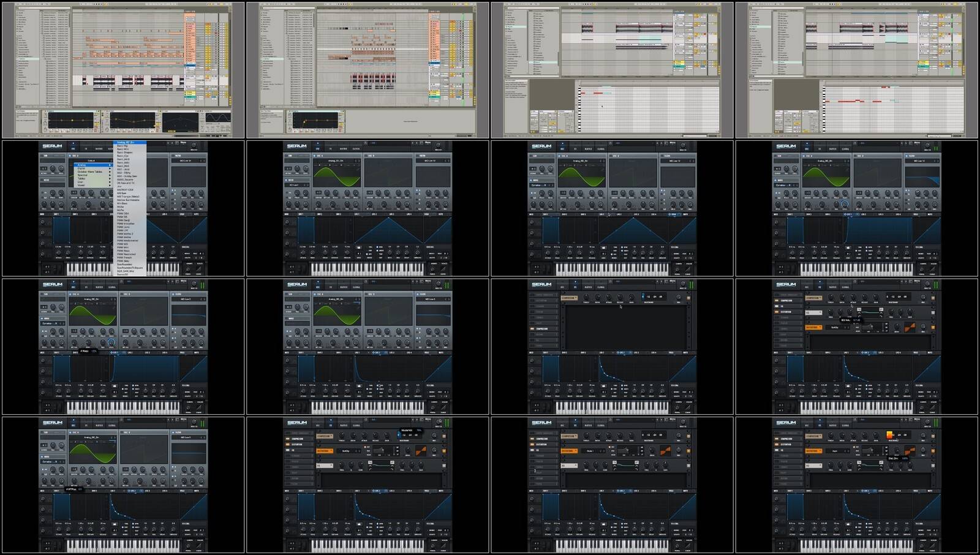Toggle the EQ bypass square in the EQ Vol frame
The height and width of the screenshot is (555, 980).
click(933, 312)
